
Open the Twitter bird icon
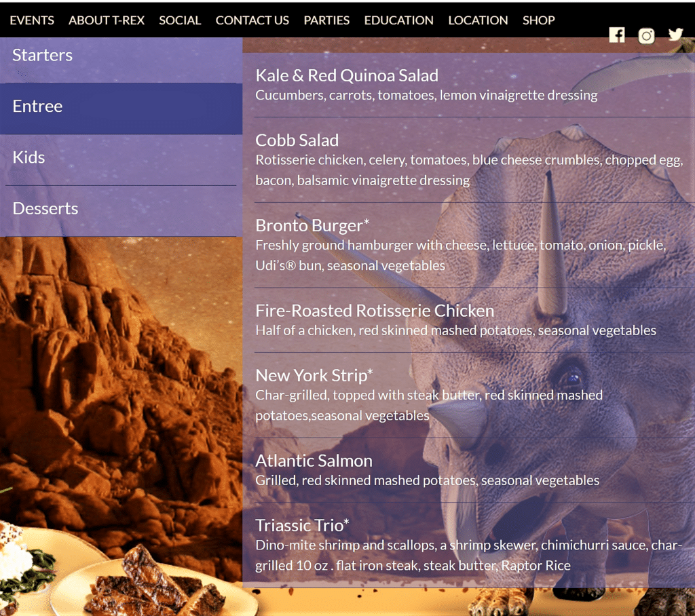[675, 35]
